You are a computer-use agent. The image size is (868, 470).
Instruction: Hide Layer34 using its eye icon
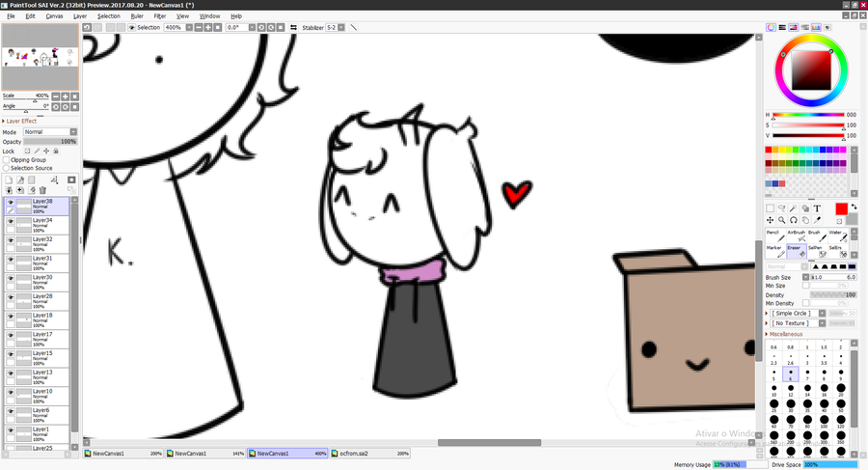click(x=11, y=221)
